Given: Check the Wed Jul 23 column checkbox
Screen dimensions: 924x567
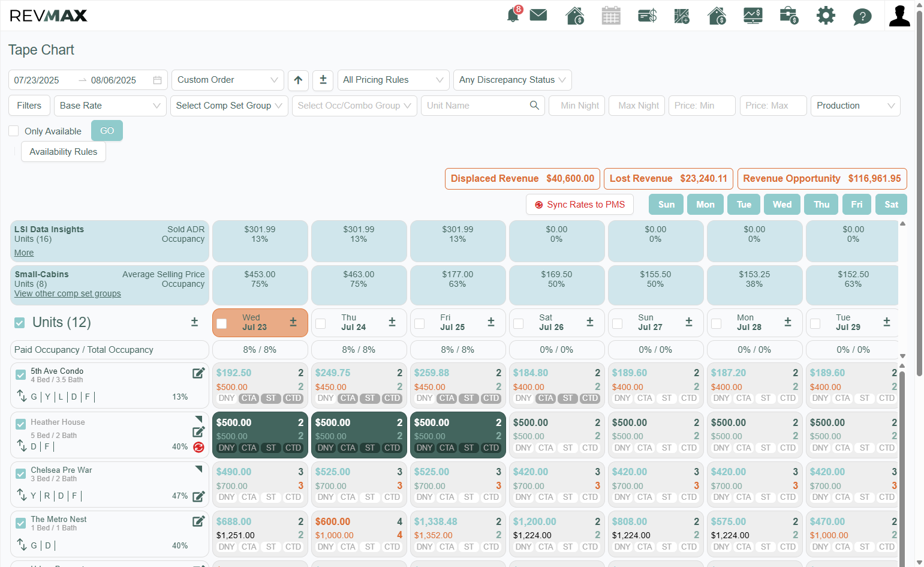Looking at the screenshot, I should (x=222, y=323).
